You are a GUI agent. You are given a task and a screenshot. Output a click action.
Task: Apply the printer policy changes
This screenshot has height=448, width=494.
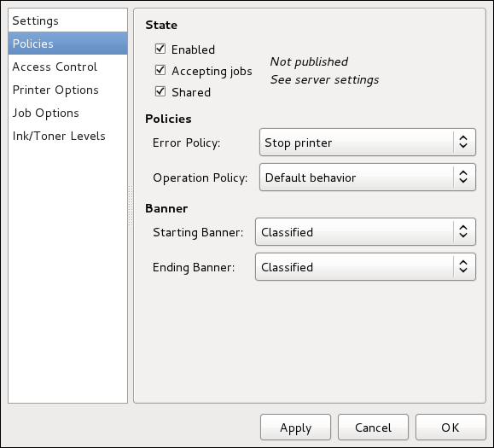pos(295,428)
